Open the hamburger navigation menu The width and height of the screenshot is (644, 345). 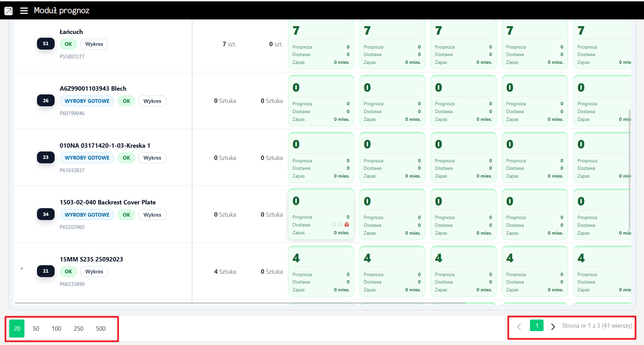[x=24, y=11]
